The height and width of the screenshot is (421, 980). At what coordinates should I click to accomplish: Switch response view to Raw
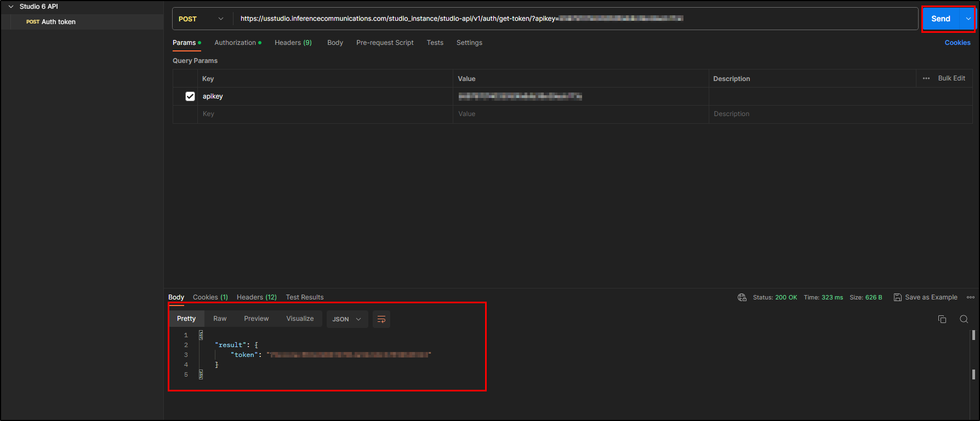click(220, 319)
